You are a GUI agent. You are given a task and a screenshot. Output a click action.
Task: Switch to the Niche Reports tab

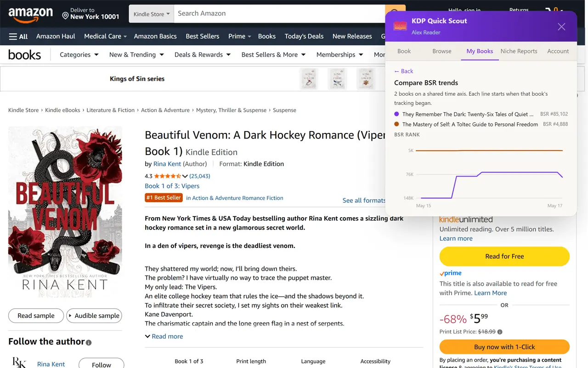point(519,51)
